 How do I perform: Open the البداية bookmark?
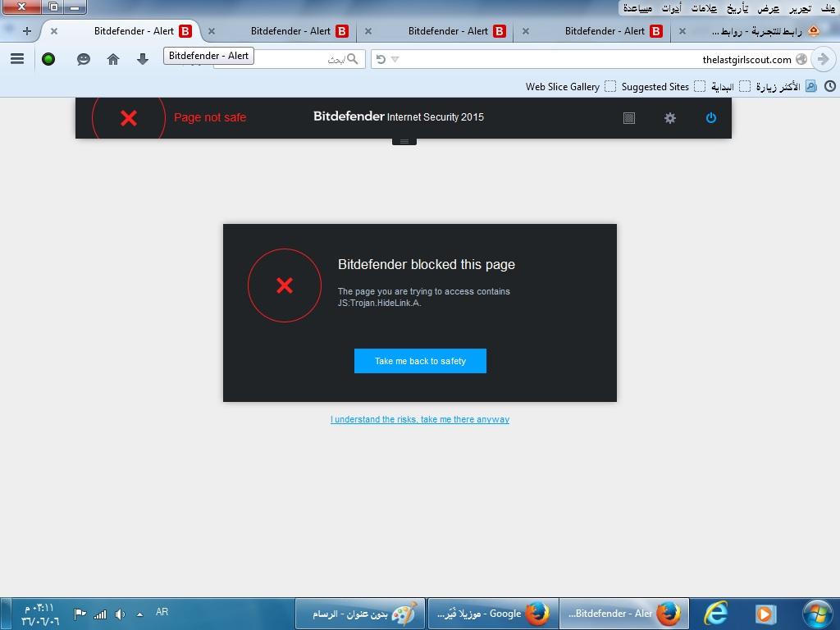730,86
